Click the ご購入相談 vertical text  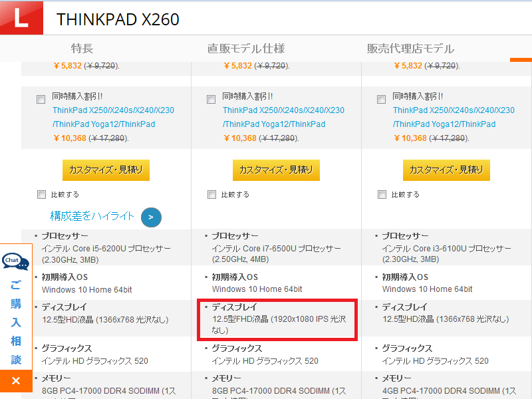16,322
